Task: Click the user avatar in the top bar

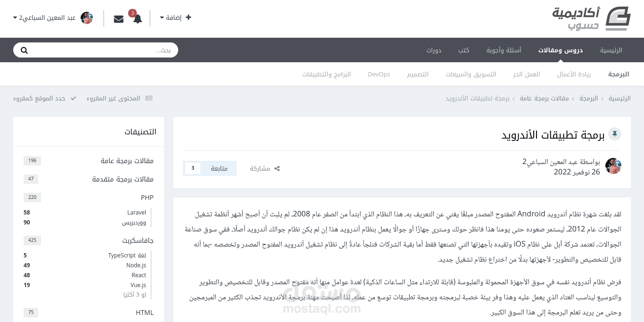Action: click(87, 17)
